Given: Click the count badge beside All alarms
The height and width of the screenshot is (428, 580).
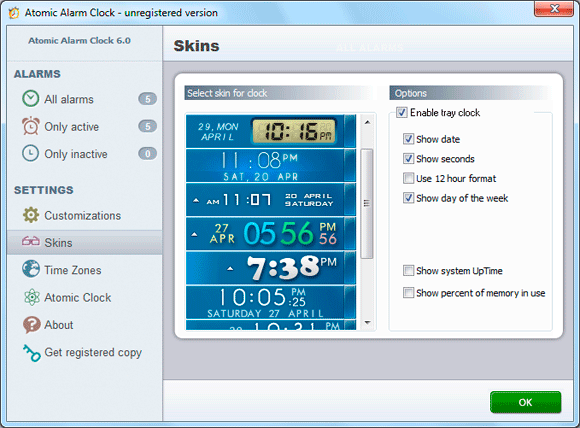Looking at the screenshot, I should click(148, 99).
